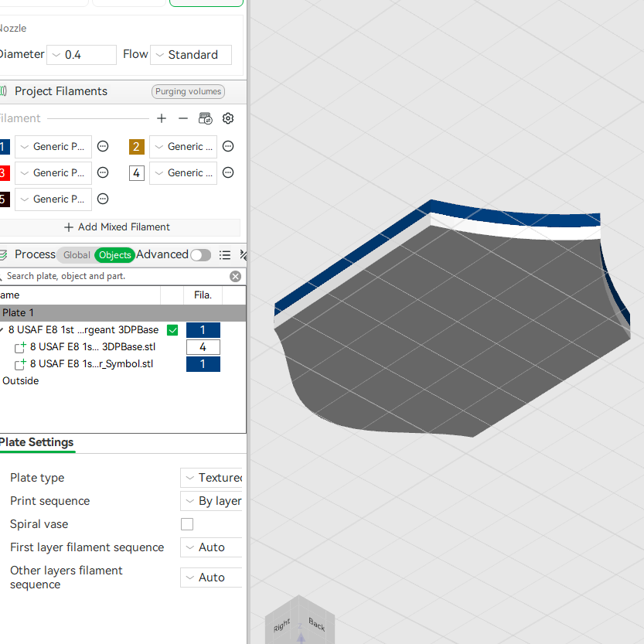The image size is (644, 644).
Task: Open filament 4 Generic dropdown
Action: pyautogui.click(x=182, y=173)
